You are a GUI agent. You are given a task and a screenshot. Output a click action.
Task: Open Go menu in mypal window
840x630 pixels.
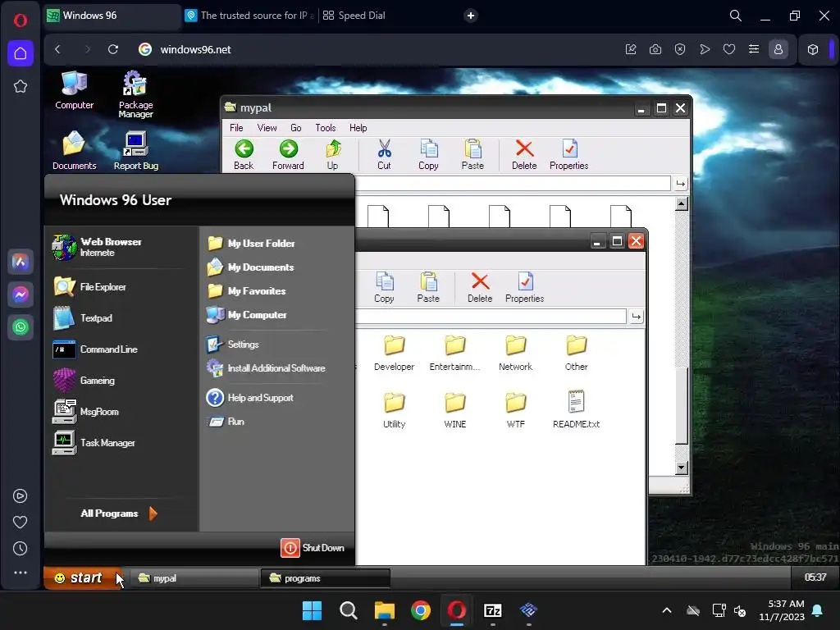(295, 127)
